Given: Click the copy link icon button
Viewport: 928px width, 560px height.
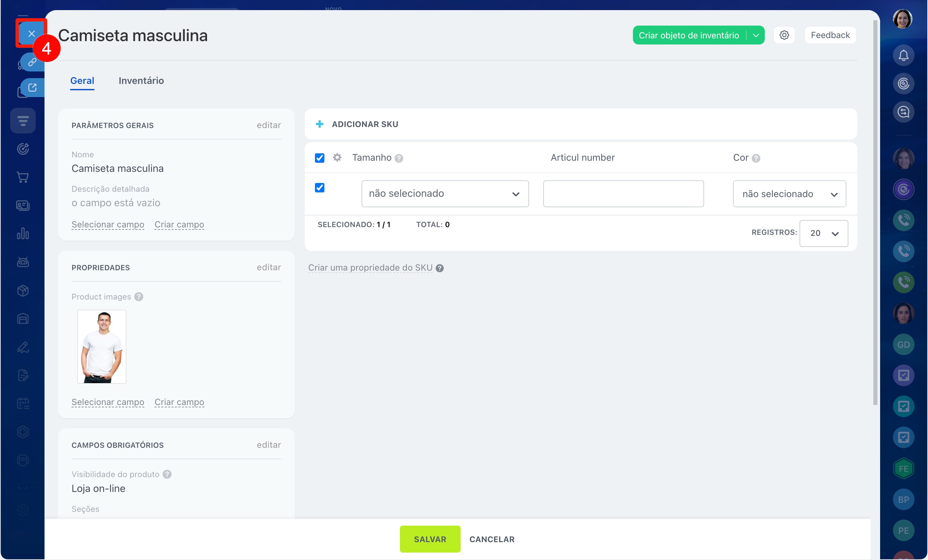Looking at the screenshot, I should tap(32, 62).
